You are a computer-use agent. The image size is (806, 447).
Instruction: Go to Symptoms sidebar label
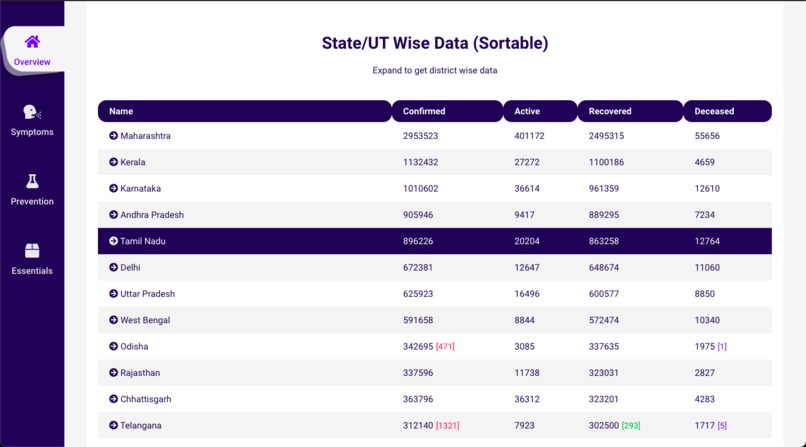pyautogui.click(x=32, y=132)
